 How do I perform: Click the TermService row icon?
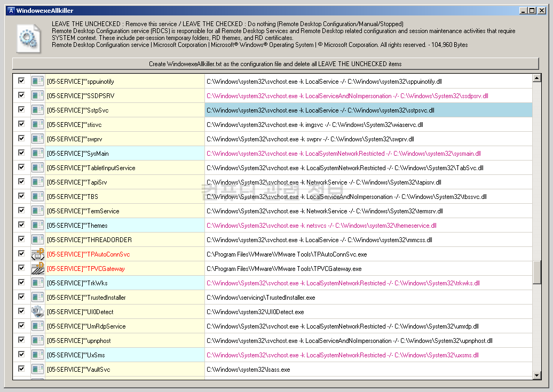pyautogui.click(x=37, y=211)
